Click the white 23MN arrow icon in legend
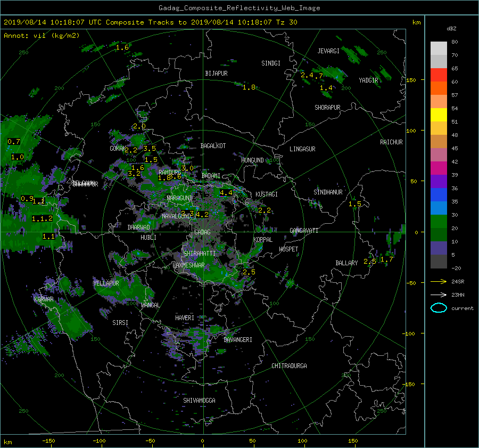This screenshot has height=448, width=479. pos(439,295)
